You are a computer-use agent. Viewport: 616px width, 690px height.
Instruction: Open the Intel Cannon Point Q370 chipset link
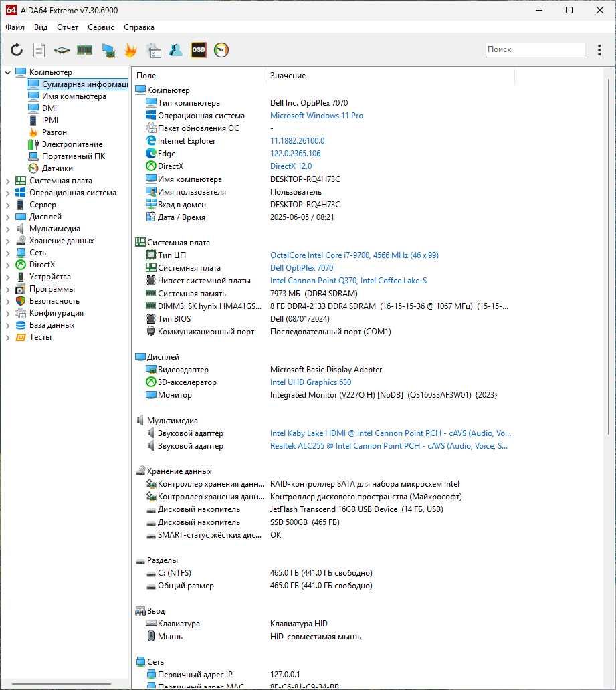pos(348,281)
